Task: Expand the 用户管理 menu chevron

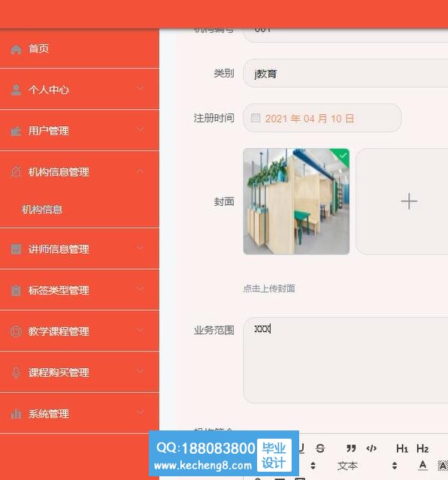Action: pyautogui.click(x=140, y=129)
